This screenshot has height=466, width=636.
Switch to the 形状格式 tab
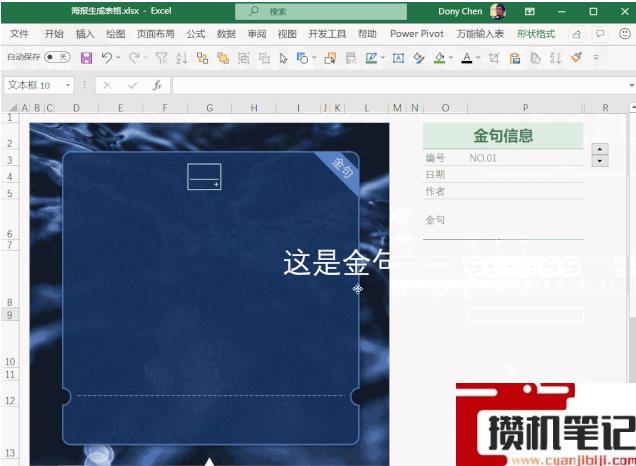pos(536,34)
